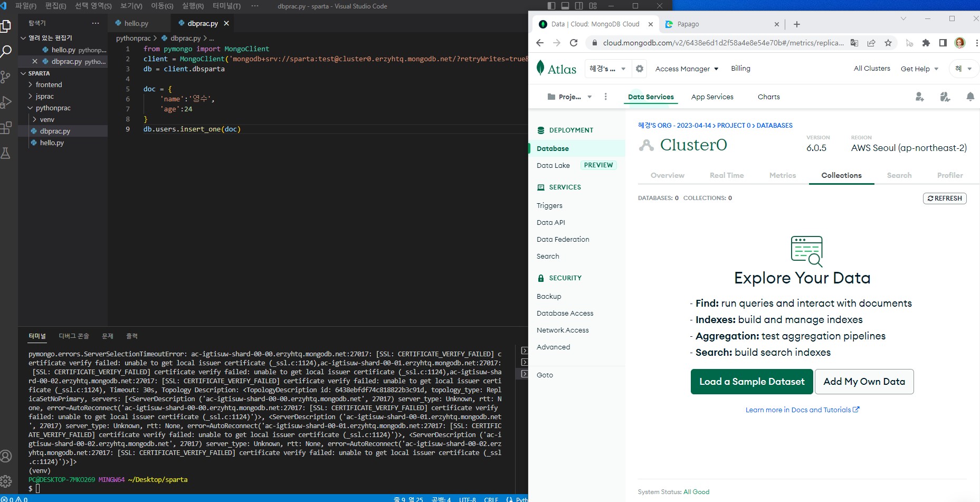Click the Atlas leaf logo

540,68
